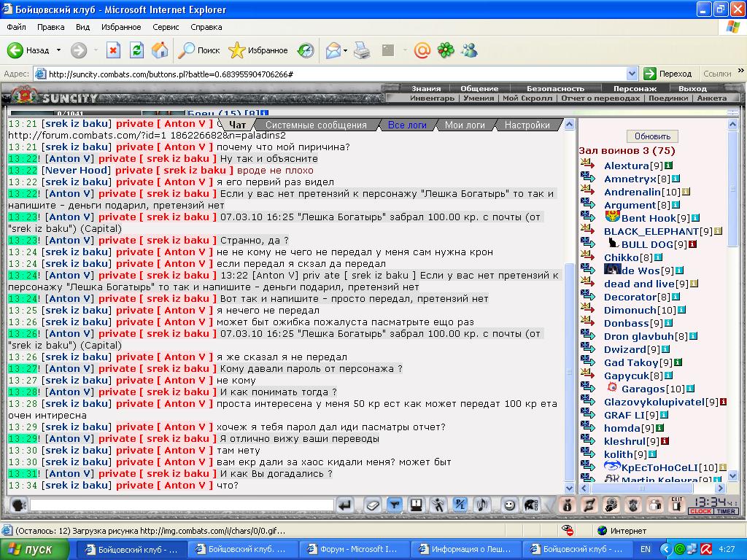Open the address bar dropdown

coord(632,74)
